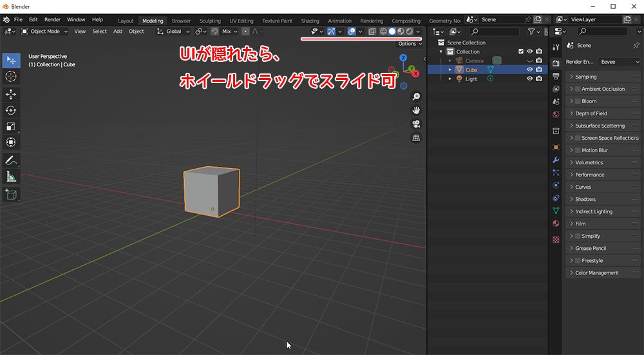The image size is (644, 355).
Task: Open Render Engine Eevee dropdown
Action: 618,62
